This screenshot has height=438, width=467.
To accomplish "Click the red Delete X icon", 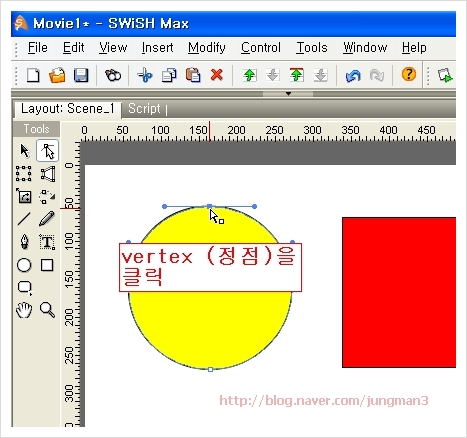I will tap(217, 75).
